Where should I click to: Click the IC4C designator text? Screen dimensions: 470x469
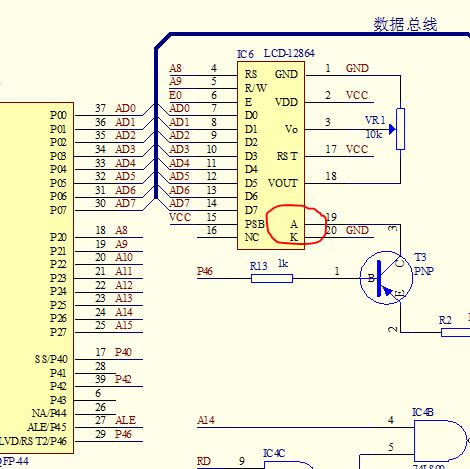pyautogui.click(x=274, y=453)
